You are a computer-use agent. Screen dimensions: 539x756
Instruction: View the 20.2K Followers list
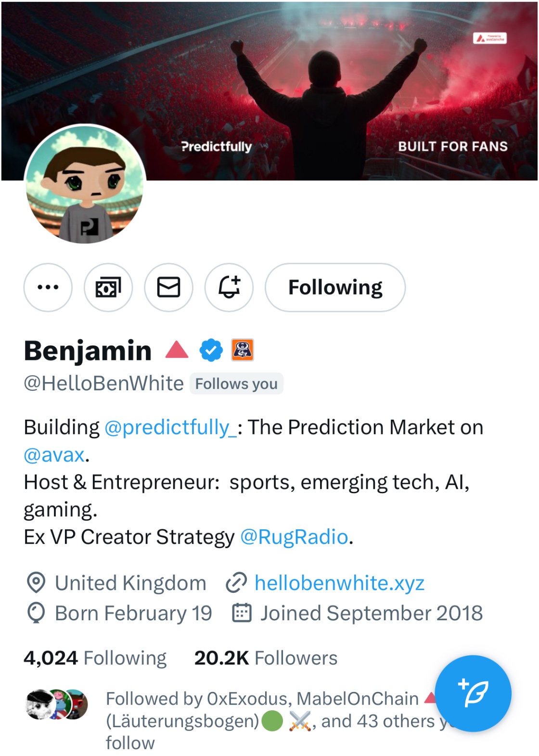coord(266,658)
